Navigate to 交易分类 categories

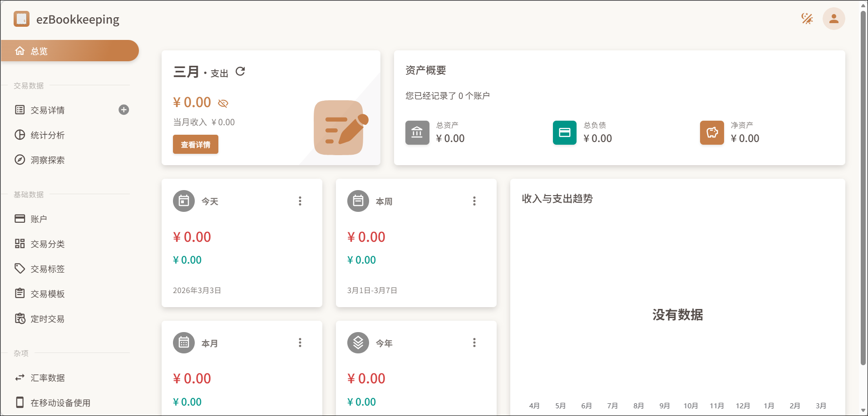pos(47,244)
